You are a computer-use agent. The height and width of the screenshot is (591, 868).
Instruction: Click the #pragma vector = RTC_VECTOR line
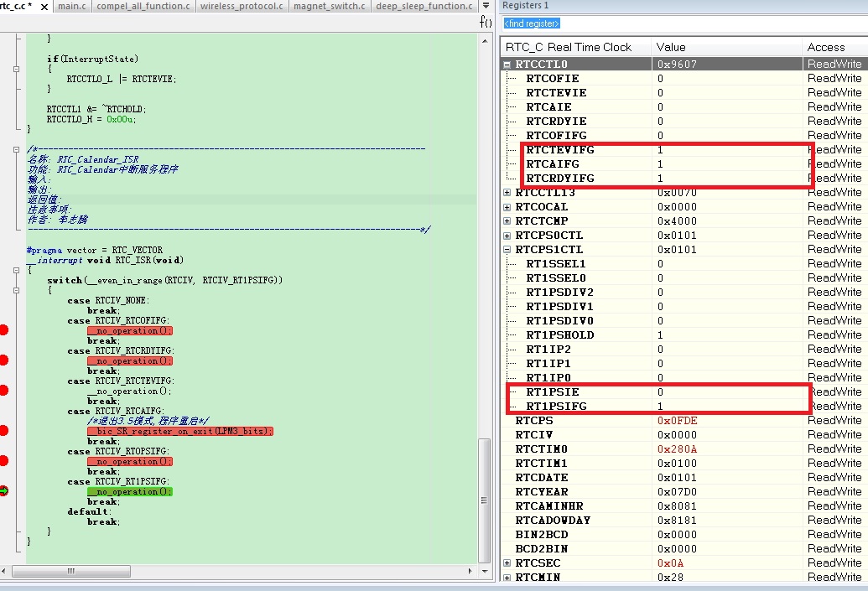(x=95, y=250)
